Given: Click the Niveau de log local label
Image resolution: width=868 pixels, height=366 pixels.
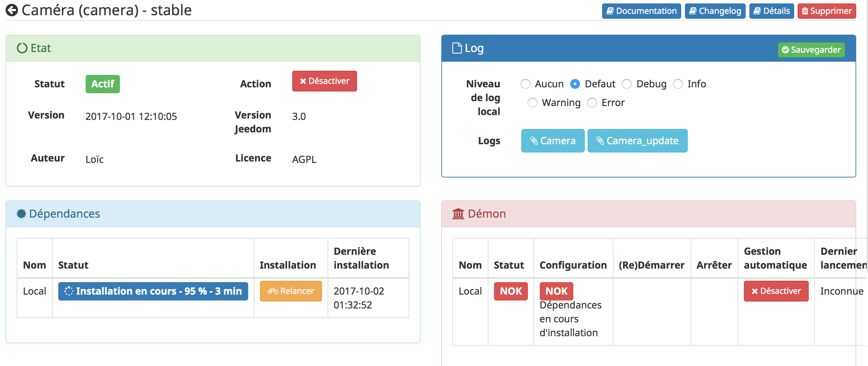Looking at the screenshot, I should pos(483,98).
